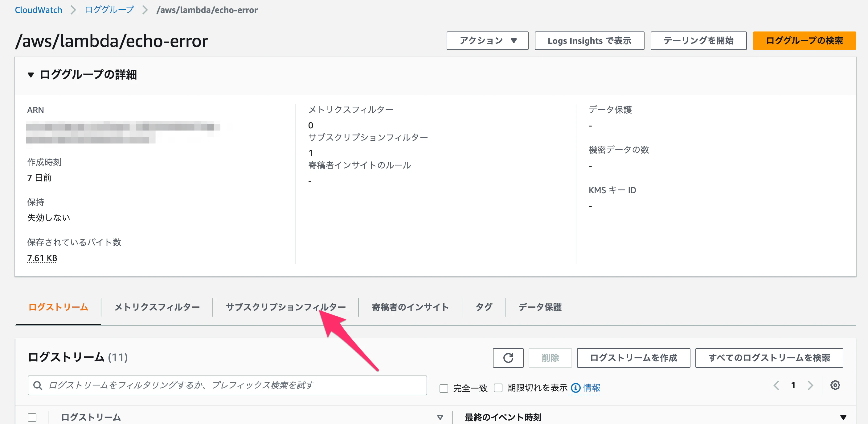The height and width of the screenshot is (424, 868).
Task: Switch to the メトリクスフィルター tab
Action: tap(157, 307)
